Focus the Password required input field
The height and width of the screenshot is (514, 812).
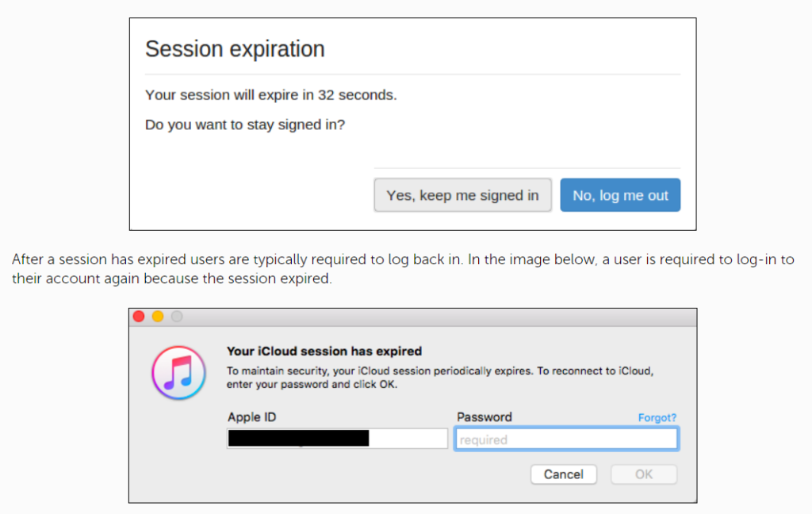566,439
